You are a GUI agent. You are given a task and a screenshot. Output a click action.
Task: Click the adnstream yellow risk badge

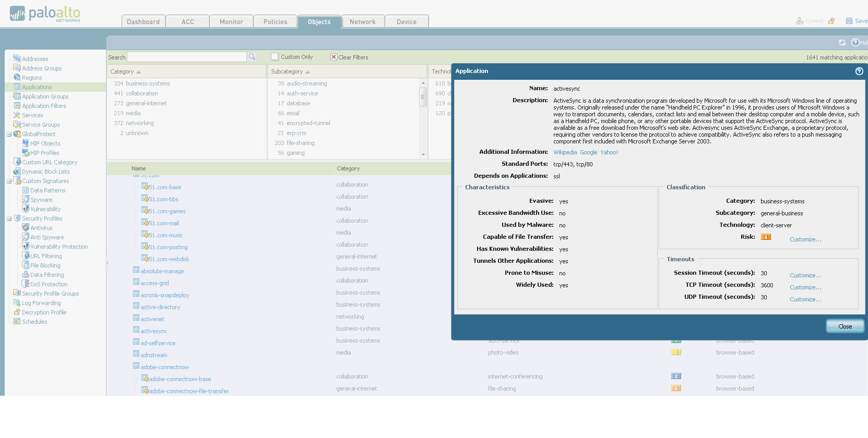676,352
